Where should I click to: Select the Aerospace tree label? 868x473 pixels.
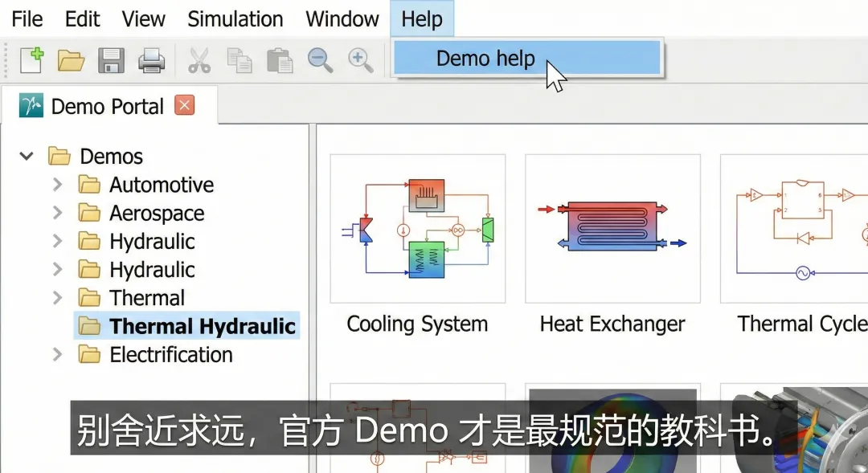pos(157,213)
